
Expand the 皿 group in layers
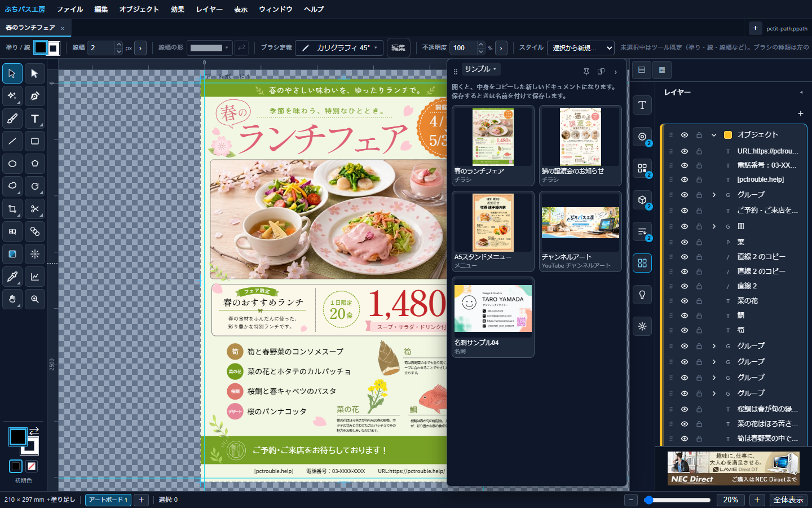click(714, 226)
